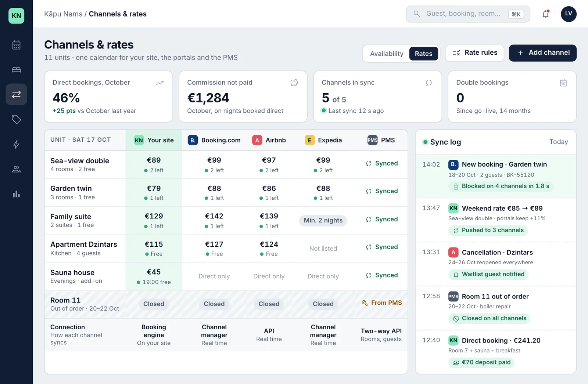This screenshot has height=384, width=588.
Task: Click the Blocked on 4 channels badge
Action: [x=501, y=186]
